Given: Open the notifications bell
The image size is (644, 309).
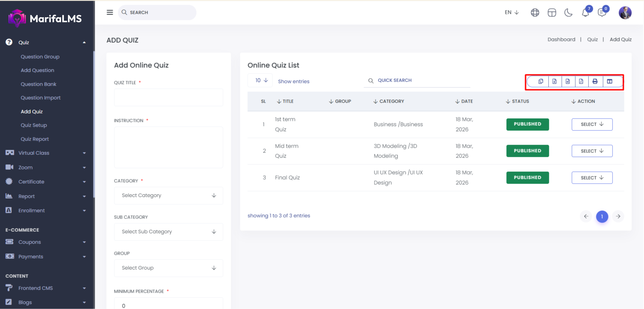Looking at the screenshot, I should [585, 13].
